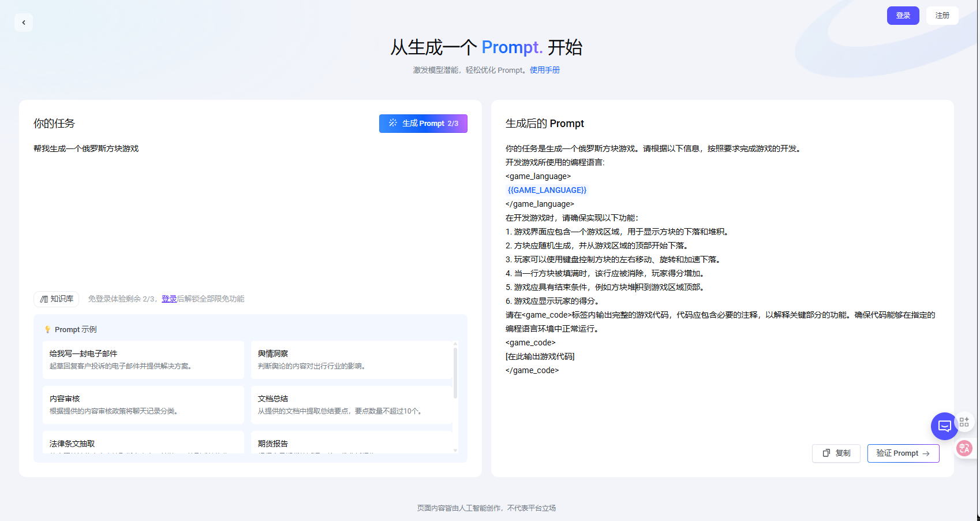Open the floating chat support icon
Viewport: 980px width, 521px height.
click(944, 426)
